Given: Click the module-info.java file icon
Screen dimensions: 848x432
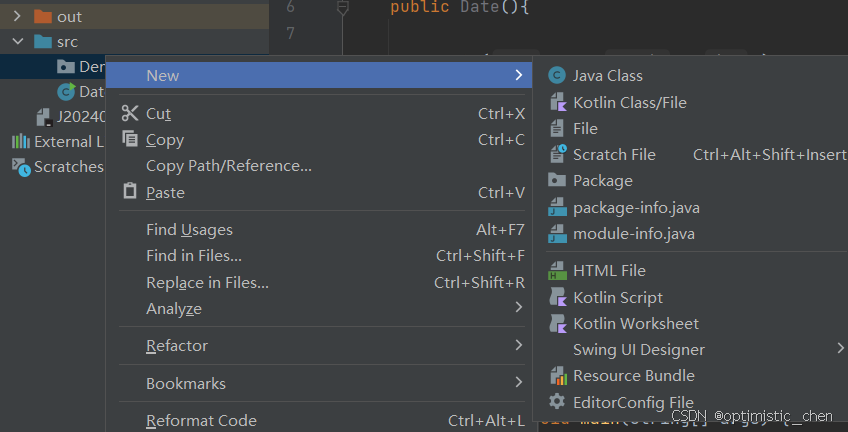Looking at the screenshot, I should (x=557, y=234).
